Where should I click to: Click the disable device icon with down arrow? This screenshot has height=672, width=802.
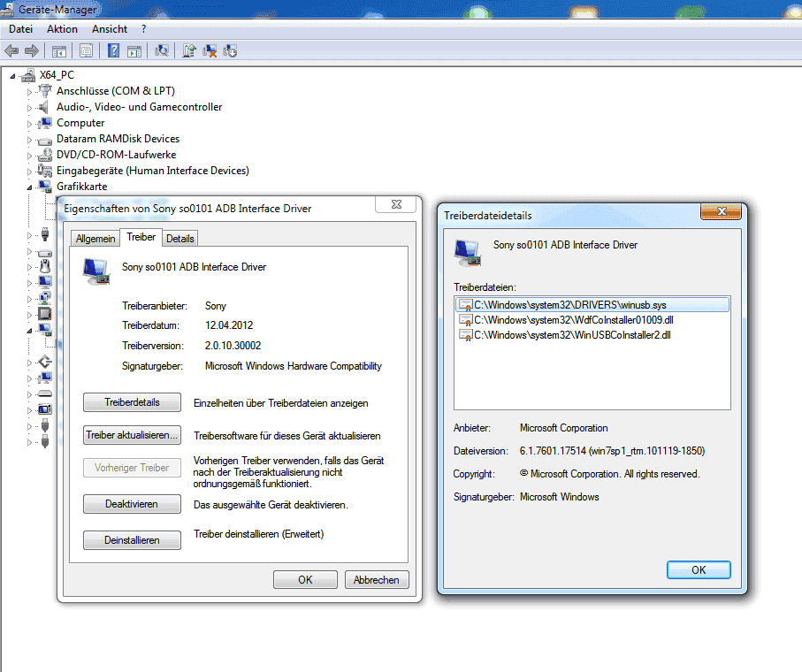(x=230, y=50)
